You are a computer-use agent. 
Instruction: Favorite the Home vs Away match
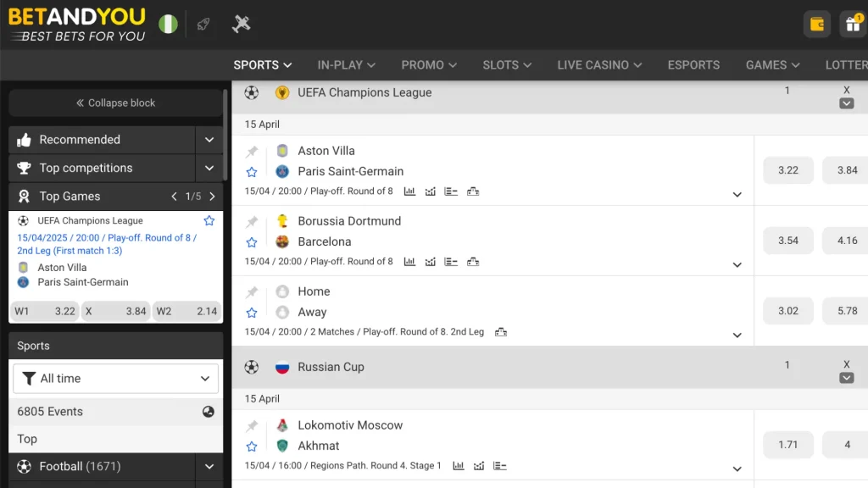[x=252, y=313]
